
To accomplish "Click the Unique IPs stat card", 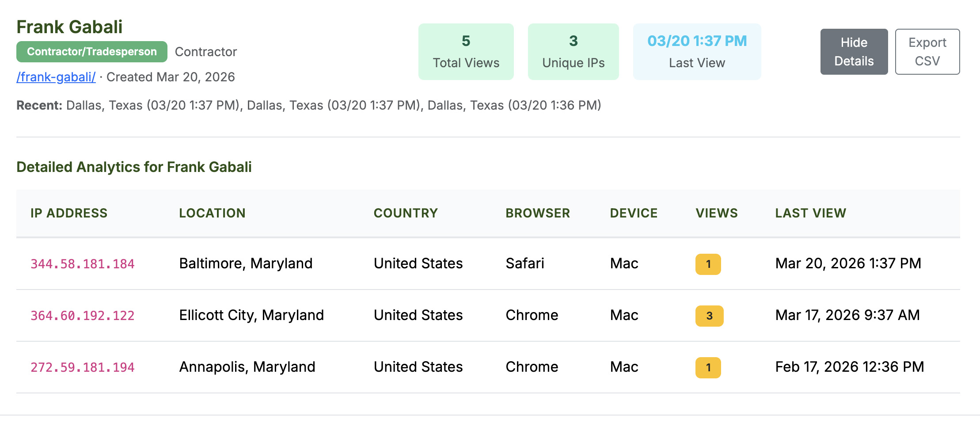I will point(573,51).
